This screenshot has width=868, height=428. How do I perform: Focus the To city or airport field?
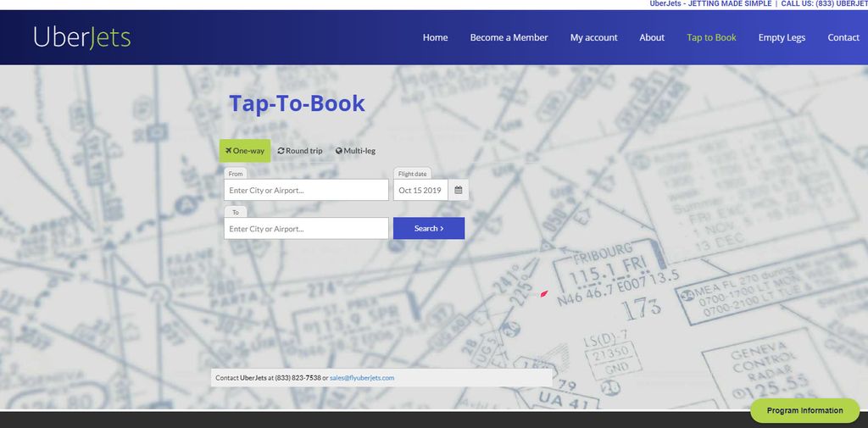pyautogui.click(x=306, y=228)
